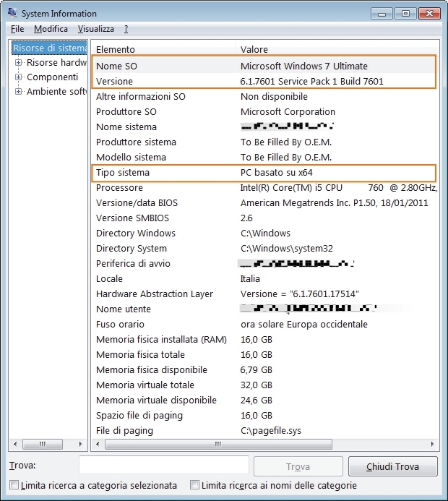Click the Trova search button

point(298,466)
